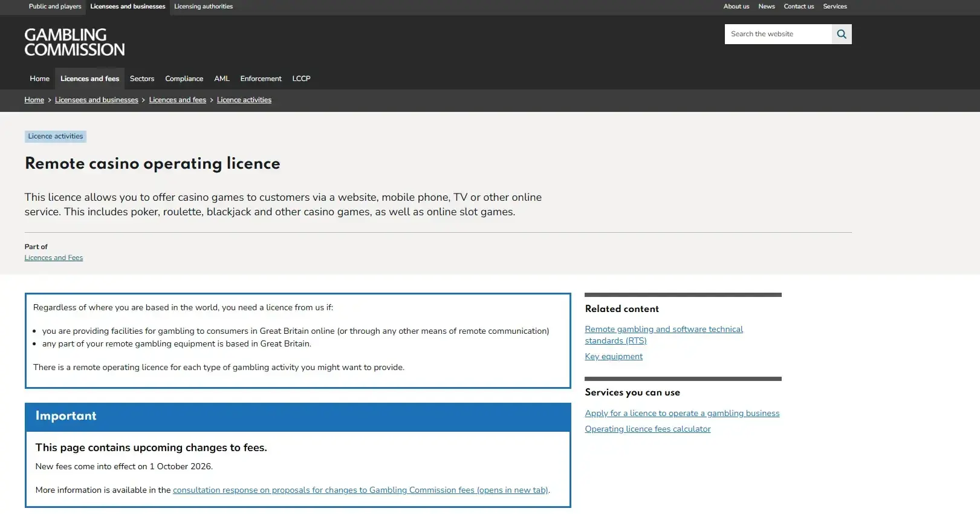Click the Important banner heading
Viewport: 980px width, 514px height.
[x=66, y=416]
